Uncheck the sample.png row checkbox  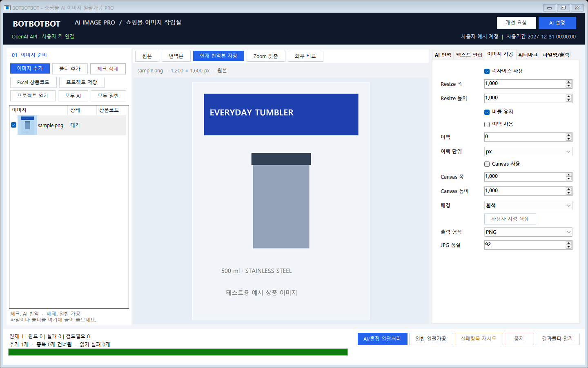tap(14, 125)
